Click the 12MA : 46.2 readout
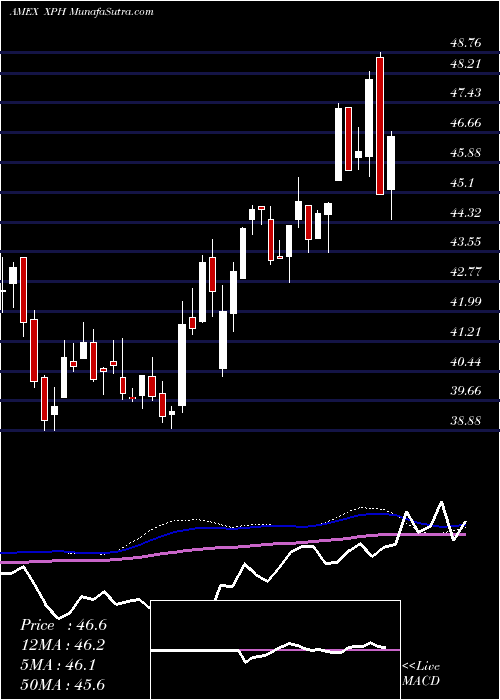Image resolution: width=500 pixels, height=700 pixels. click(x=63, y=645)
